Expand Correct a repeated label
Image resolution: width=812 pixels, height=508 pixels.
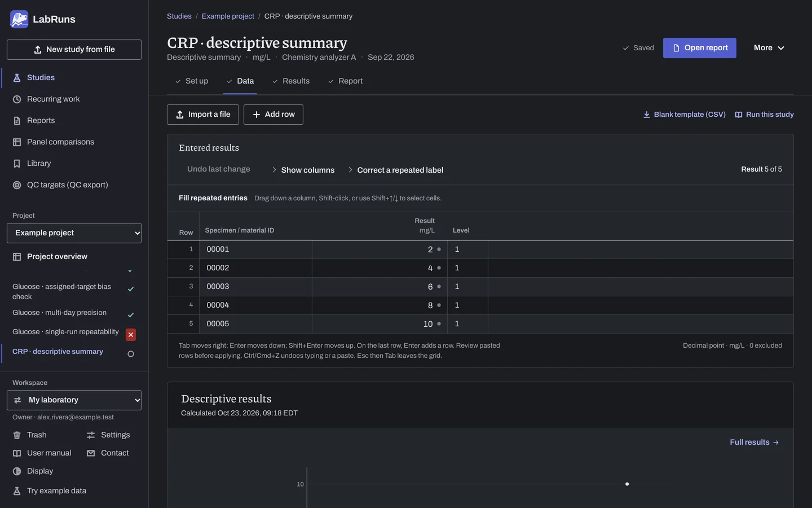click(395, 170)
